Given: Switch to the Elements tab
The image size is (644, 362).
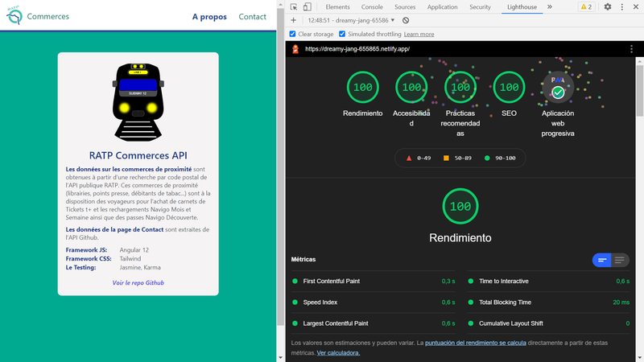Looking at the screenshot, I should [337, 7].
